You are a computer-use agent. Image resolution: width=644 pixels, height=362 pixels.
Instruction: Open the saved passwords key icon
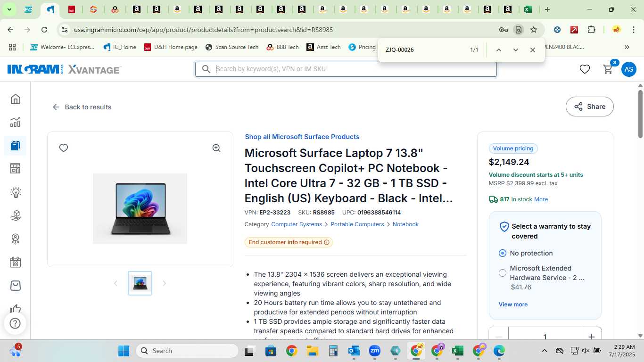[503, 30]
